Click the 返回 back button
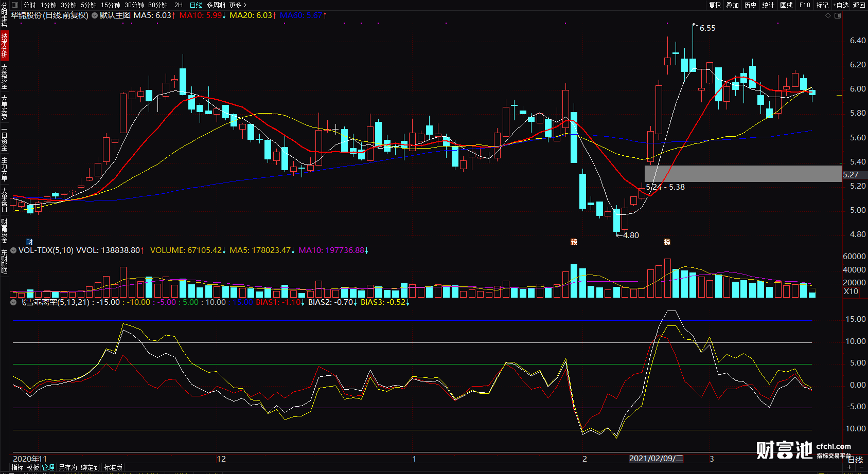 [859, 5]
